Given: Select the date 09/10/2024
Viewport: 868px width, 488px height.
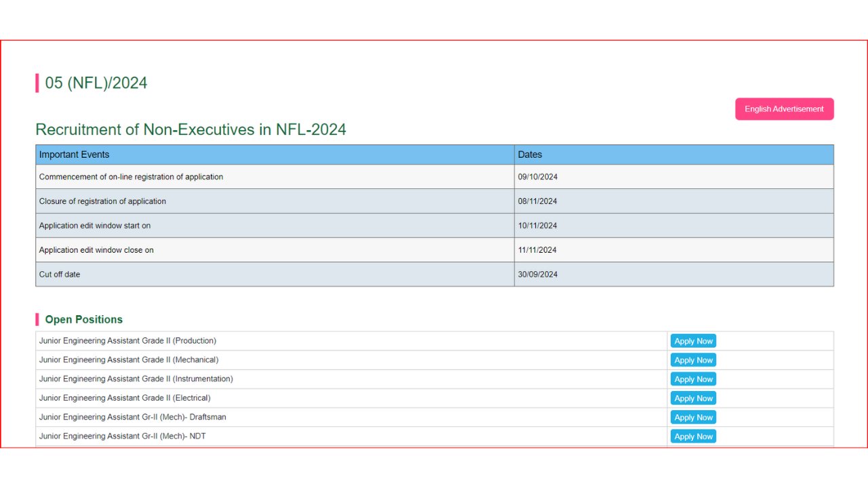Looking at the screenshot, I should click(x=537, y=177).
